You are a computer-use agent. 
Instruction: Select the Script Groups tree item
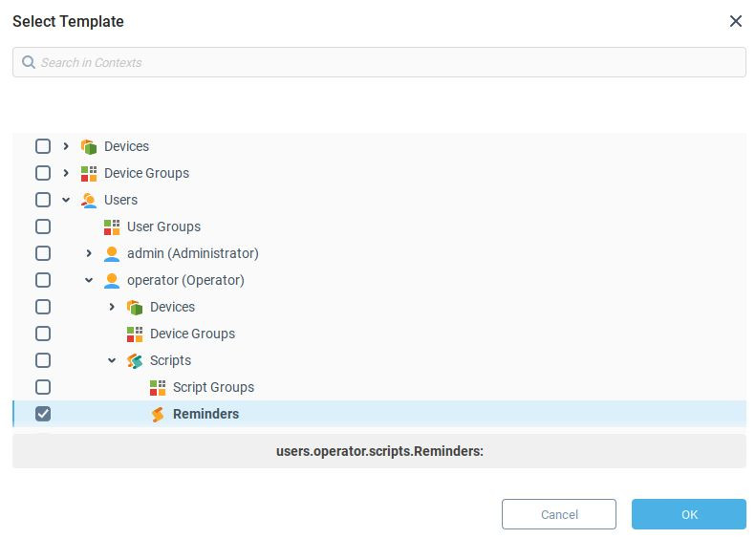pyautogui.click(x=213, y=387)
